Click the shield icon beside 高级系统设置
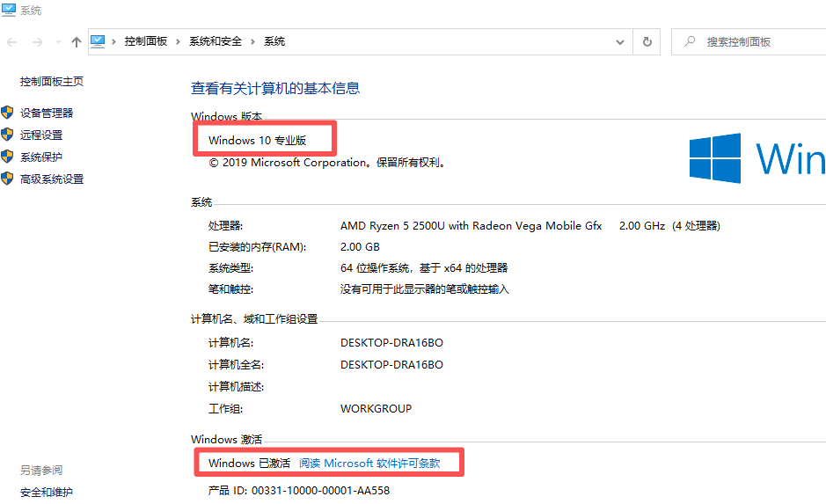Screen dimensions: 826x504 7,179
